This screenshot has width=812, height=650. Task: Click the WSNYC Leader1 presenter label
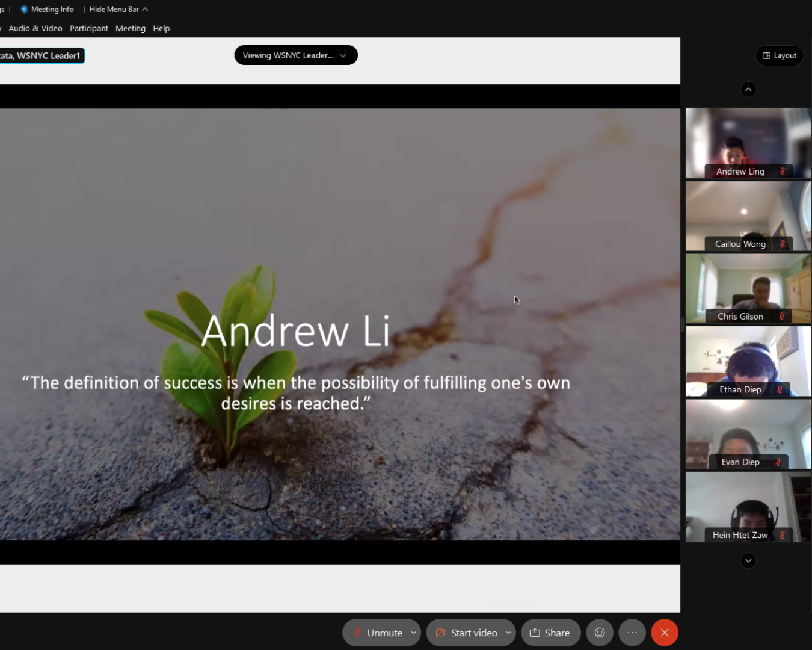[42, 55]
